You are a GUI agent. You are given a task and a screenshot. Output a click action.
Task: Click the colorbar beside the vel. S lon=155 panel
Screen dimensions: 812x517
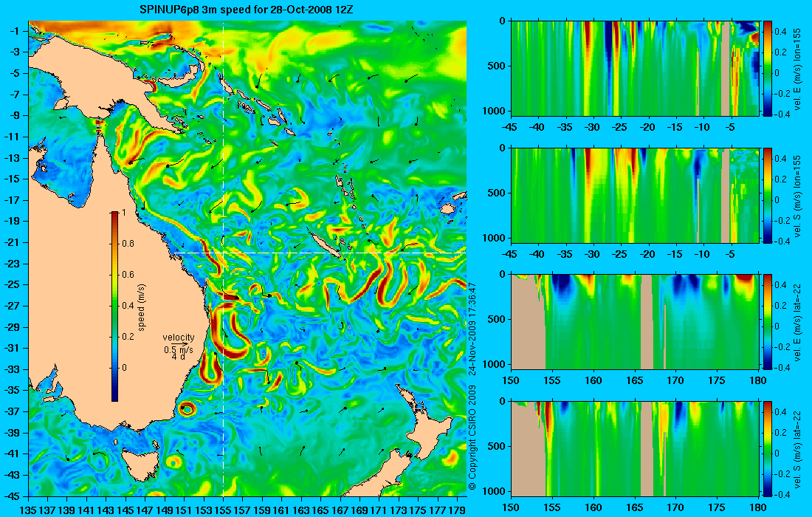[768, 195]
